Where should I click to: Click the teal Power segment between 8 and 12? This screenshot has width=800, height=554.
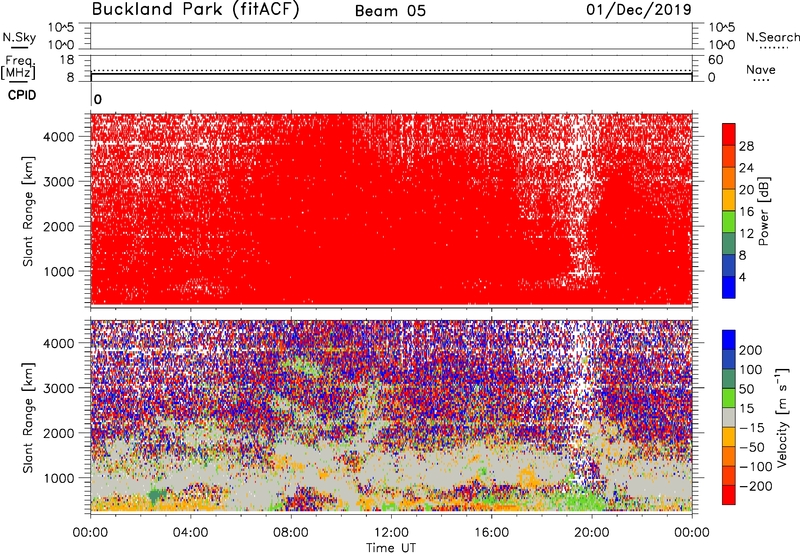[x=729, y=244]
